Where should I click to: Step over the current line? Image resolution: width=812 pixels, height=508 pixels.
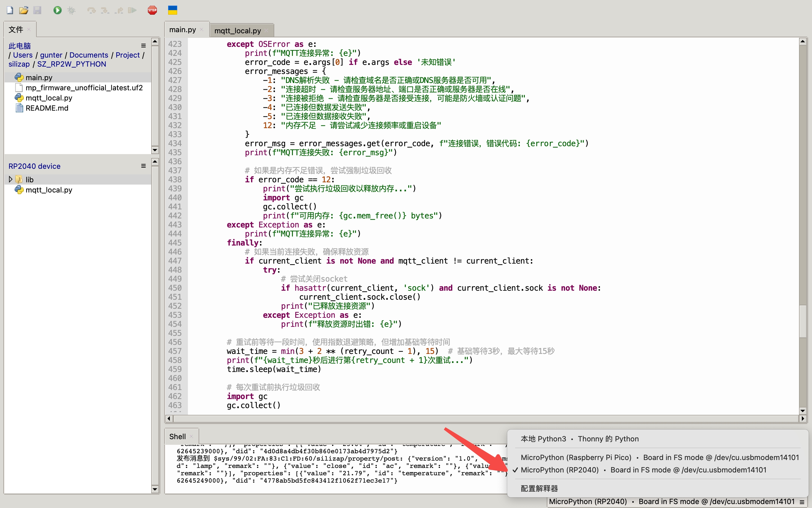tap(91, 10)
